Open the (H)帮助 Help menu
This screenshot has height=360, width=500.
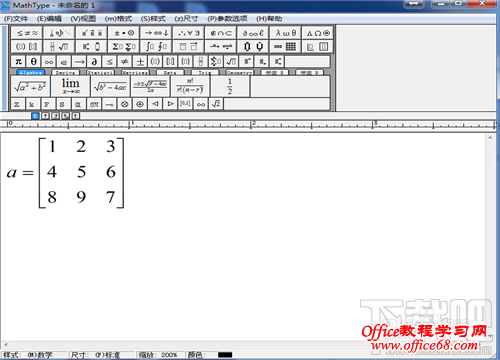click(269, 19)
